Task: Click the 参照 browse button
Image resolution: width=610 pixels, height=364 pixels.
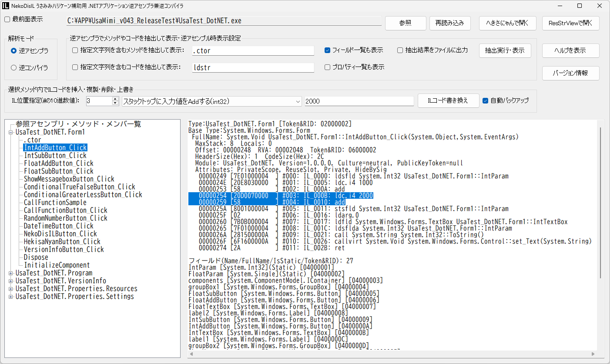Action: pos(405,23)
